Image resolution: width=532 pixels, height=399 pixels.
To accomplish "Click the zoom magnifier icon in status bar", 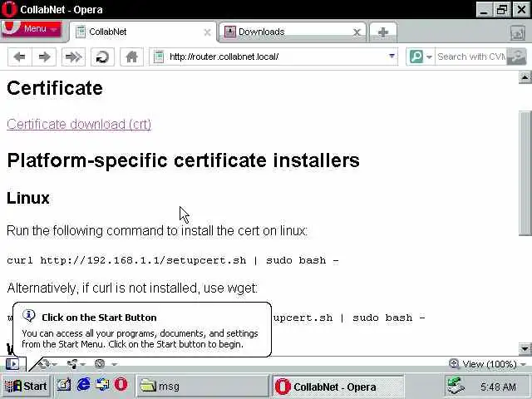I will (454, 364).
